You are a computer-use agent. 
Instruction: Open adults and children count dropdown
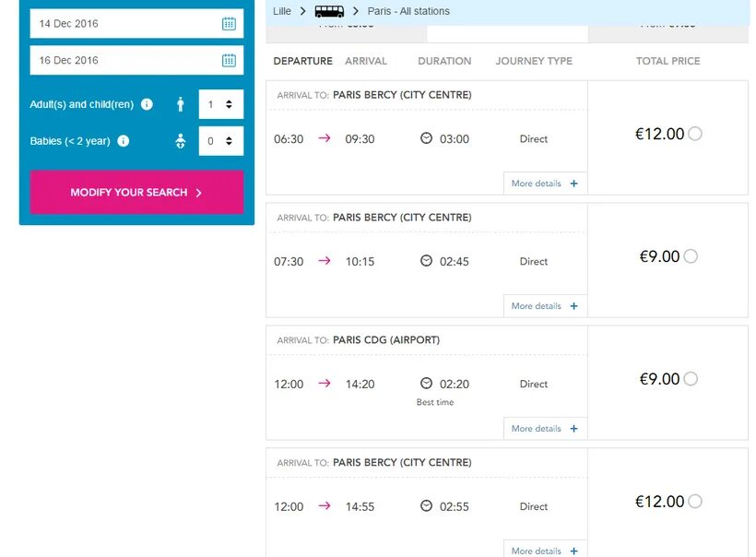pos(221,105)
